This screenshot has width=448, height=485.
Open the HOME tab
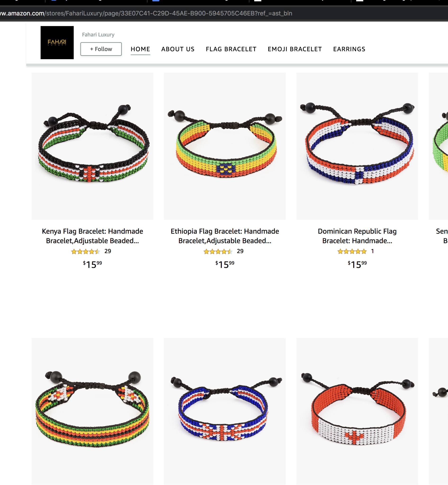pyautogui.click(x=140, y=49)
